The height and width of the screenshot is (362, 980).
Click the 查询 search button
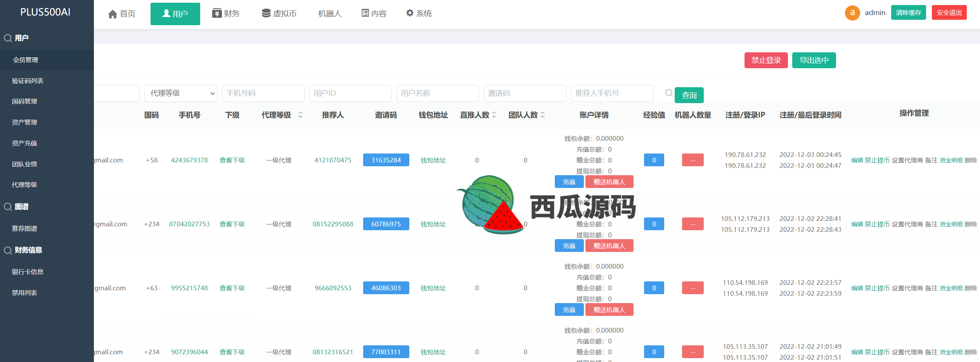[x=689, y=95]
